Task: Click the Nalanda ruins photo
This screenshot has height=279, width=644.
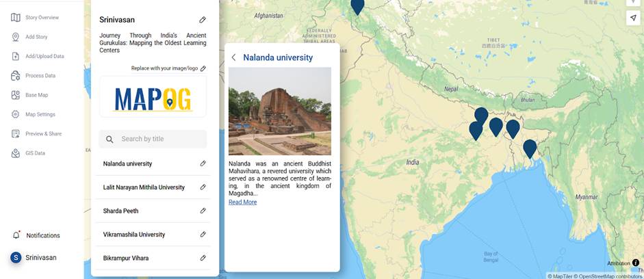Action: [x=280, y=111]
